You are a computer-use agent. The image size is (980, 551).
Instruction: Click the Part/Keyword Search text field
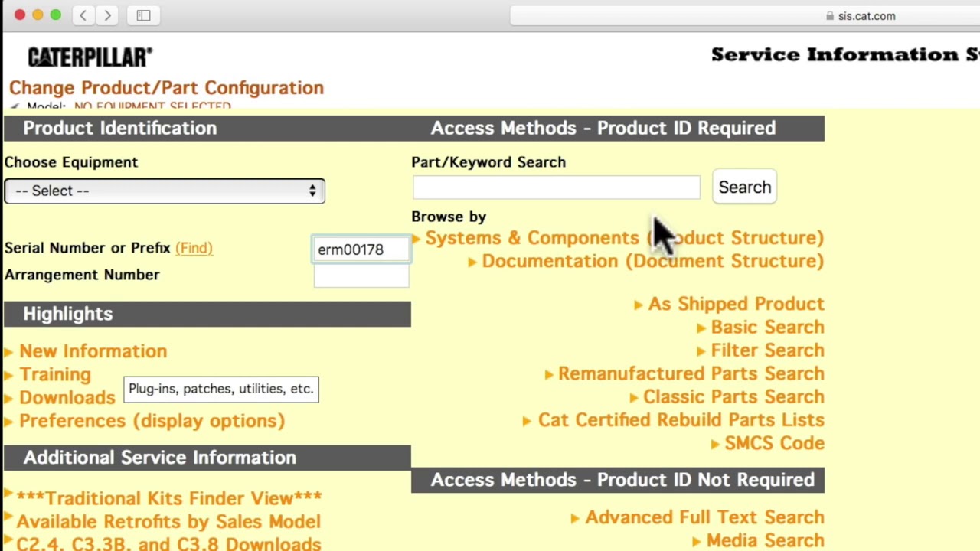[556, 187]
